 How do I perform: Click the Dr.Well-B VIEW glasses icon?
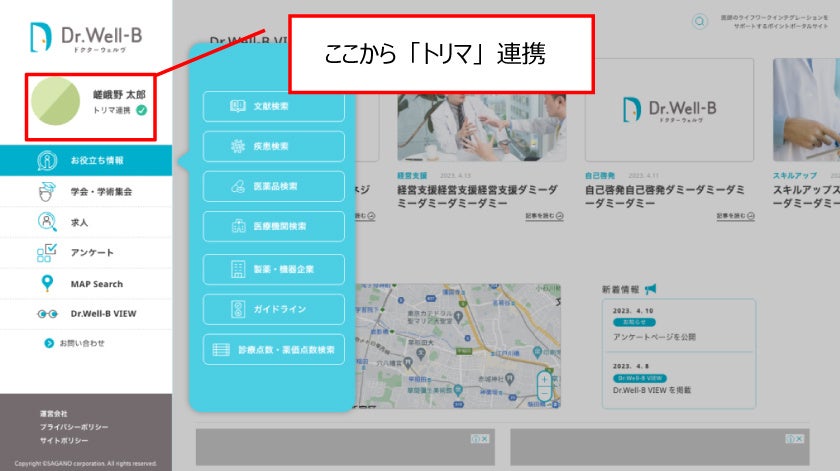pos(48,314)
